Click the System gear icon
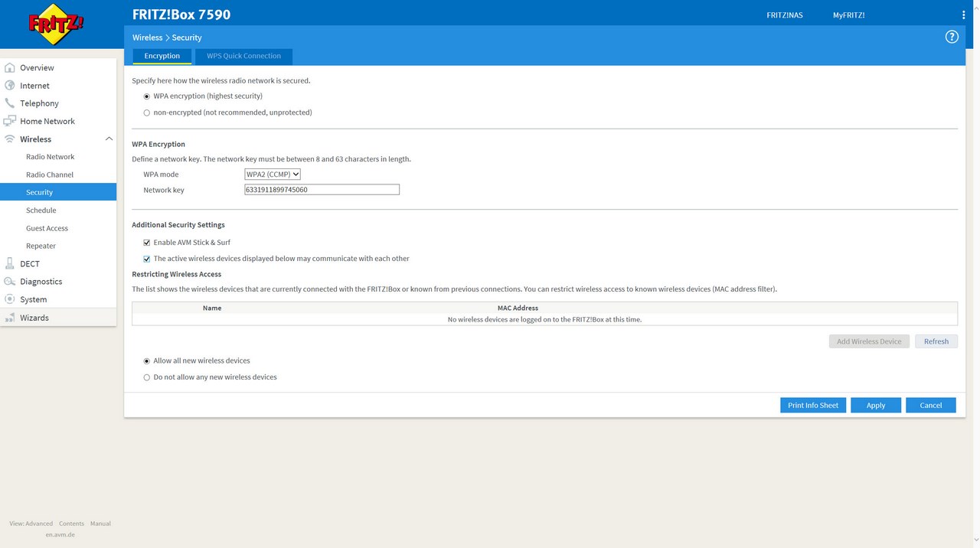The image size is (980, 548). pos(10,299)
